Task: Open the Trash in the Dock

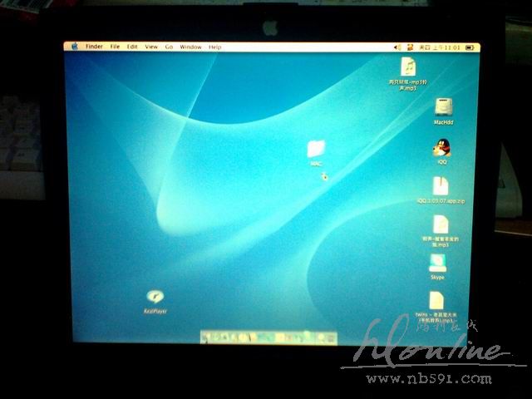Action: (x=331, y=338)
